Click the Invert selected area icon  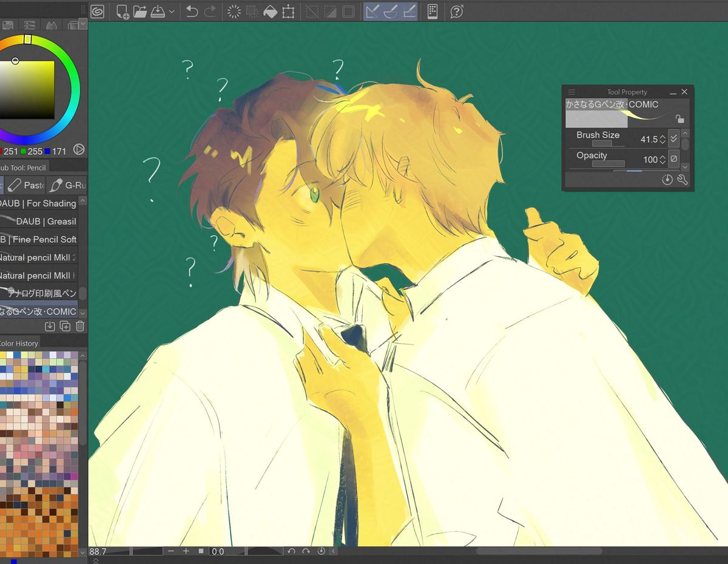click(330, 11)
